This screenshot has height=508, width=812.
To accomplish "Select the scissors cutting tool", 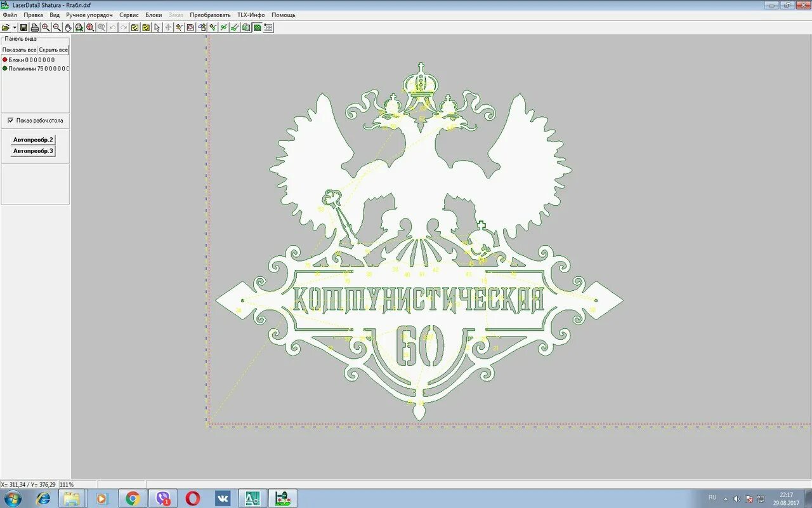I will pyautogui.click(x=223, y=27).
